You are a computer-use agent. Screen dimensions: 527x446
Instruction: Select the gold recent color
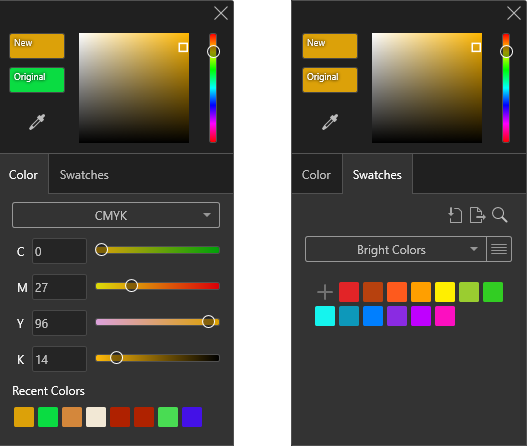24,417
